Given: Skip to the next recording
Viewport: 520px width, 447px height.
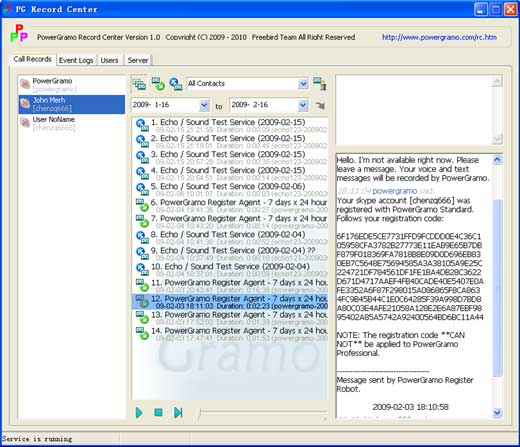Looking at the screenshot, I should (x=178, y=413).
